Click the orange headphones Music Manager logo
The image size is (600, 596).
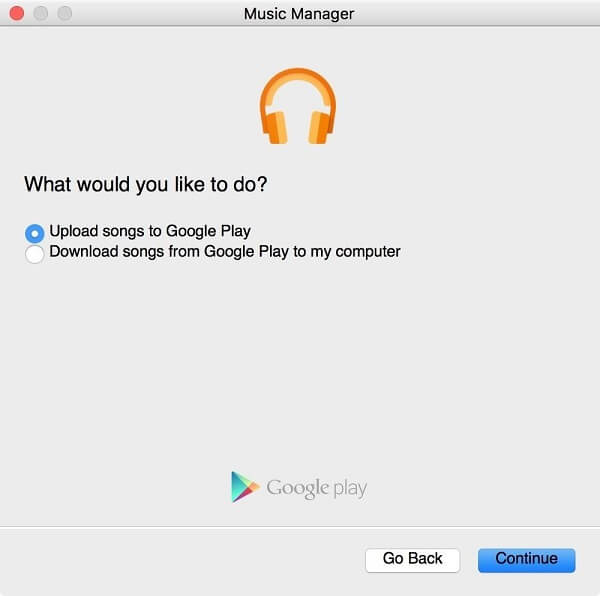click(298, 106)
